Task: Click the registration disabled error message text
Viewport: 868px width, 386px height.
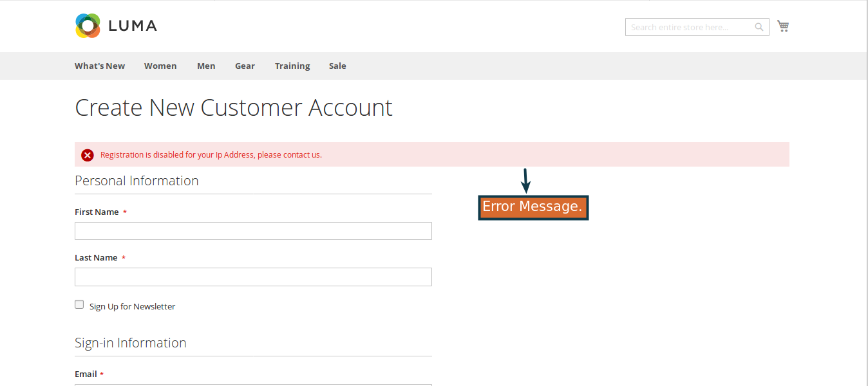Action: (x=211, y=155)
